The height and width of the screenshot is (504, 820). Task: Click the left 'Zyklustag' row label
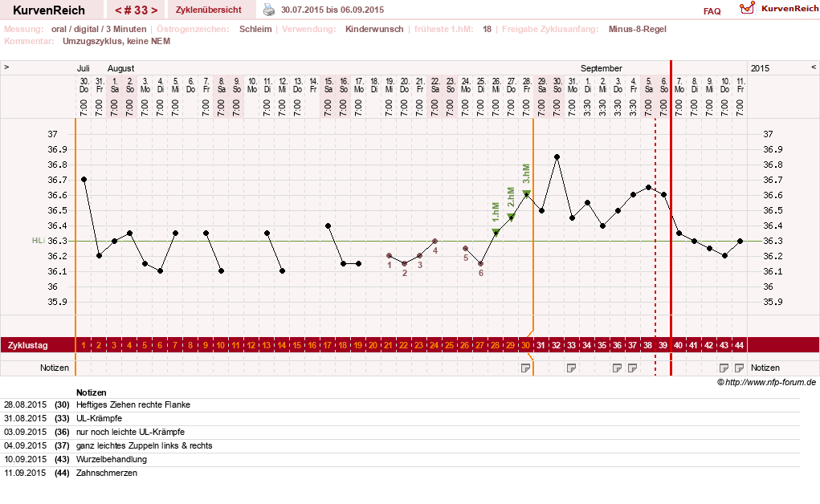[x=28, y=345]
